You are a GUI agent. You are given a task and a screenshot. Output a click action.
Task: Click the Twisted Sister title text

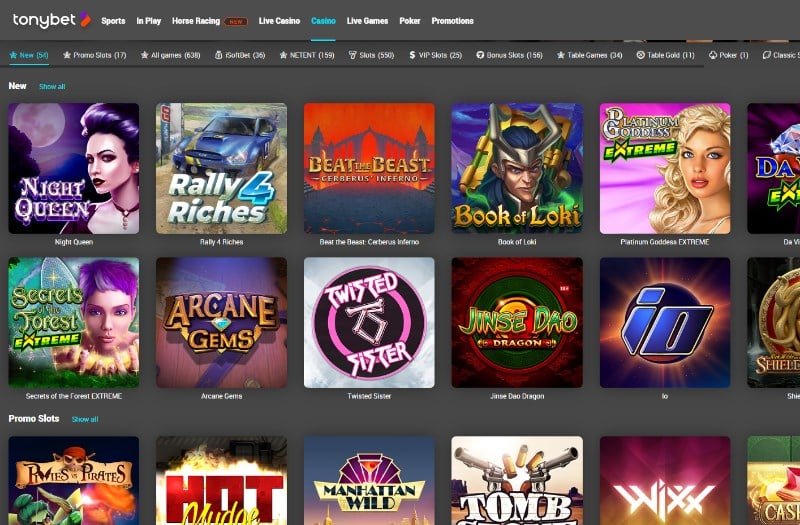(x=369, y=396)
